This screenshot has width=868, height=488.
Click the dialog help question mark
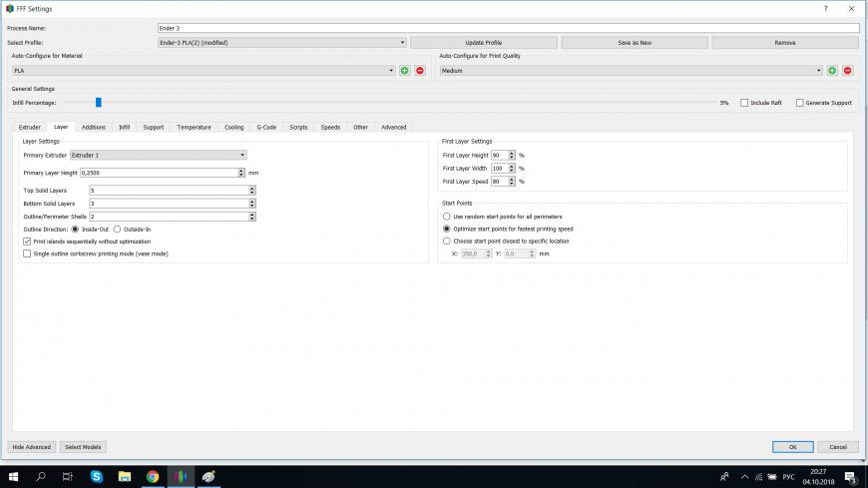click(x=825, y=9)
